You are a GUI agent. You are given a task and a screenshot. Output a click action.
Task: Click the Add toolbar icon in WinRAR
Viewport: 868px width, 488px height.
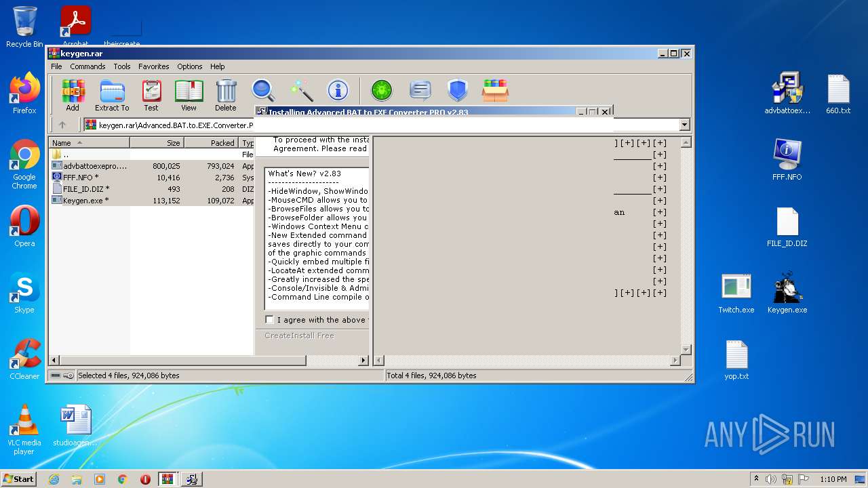click(x=73, y=95)
